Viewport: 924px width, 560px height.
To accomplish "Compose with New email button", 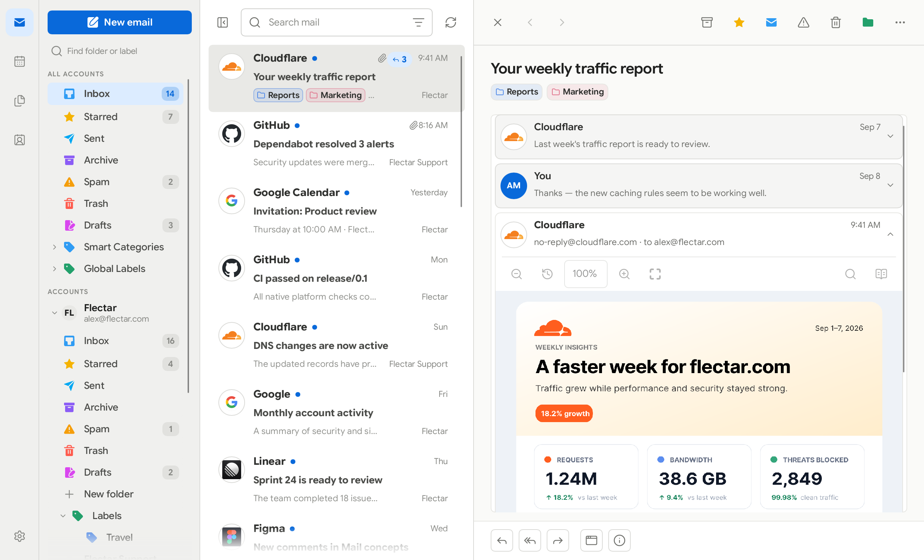I will coord(120,22).
